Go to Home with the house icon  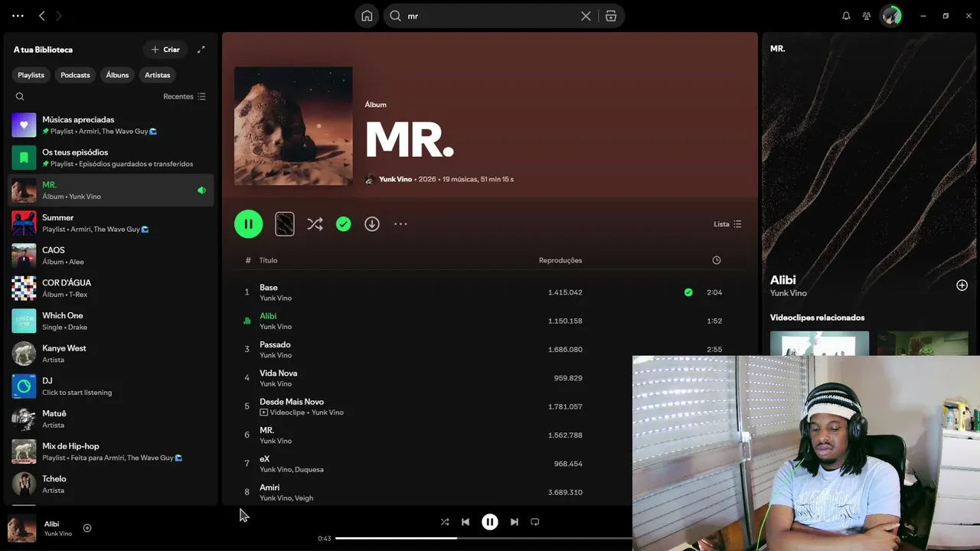tap(367, 16)
